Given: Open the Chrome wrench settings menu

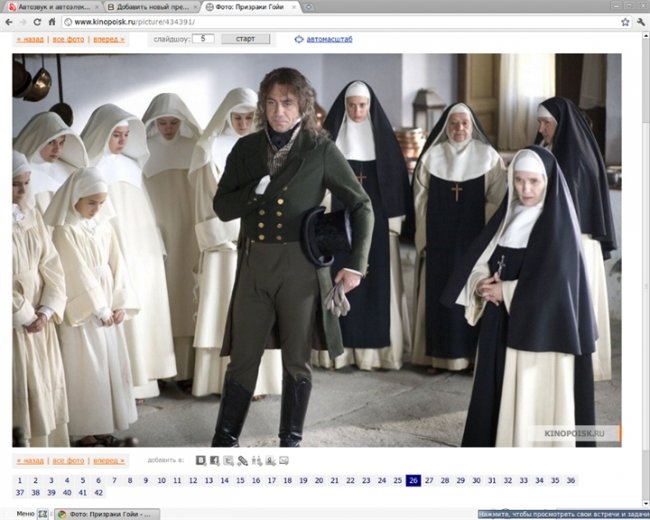Looking at the screenshot, I should click(640, 21).
